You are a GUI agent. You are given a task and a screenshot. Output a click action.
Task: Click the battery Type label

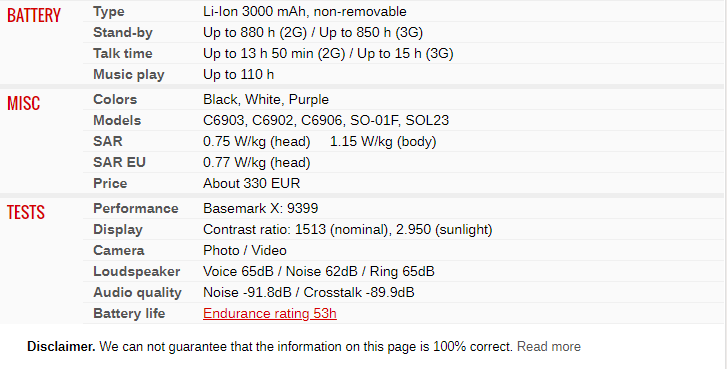(108, 12)
